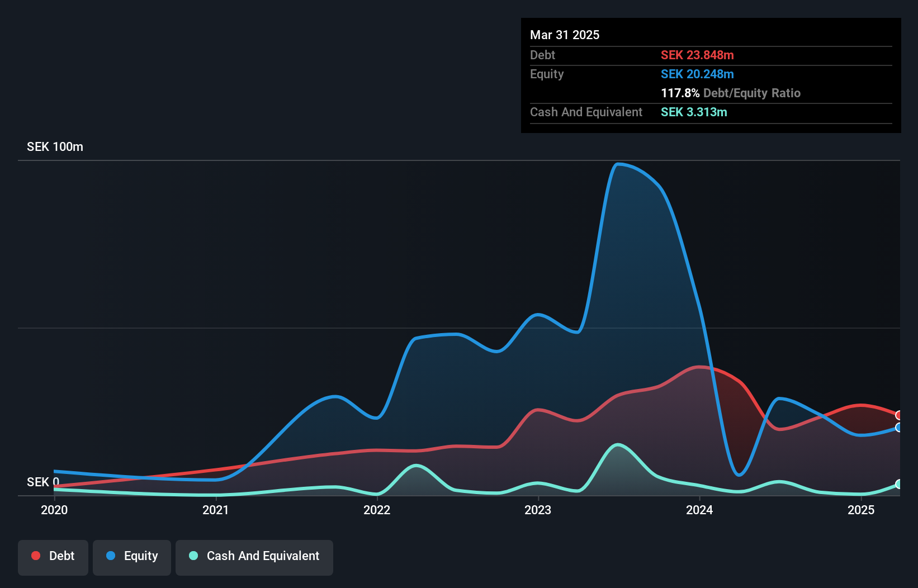Select the 2025 year label
The width and height of the screenshot is (918, 588).
tap(861, 510)
